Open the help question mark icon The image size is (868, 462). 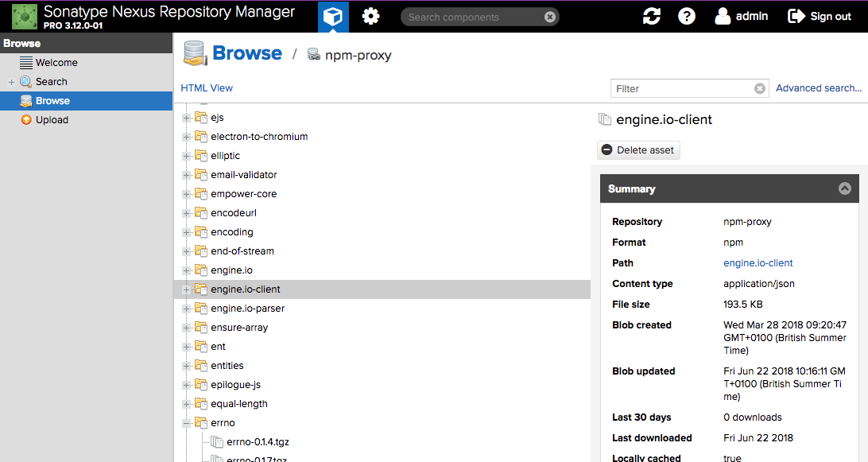point(687,17)
